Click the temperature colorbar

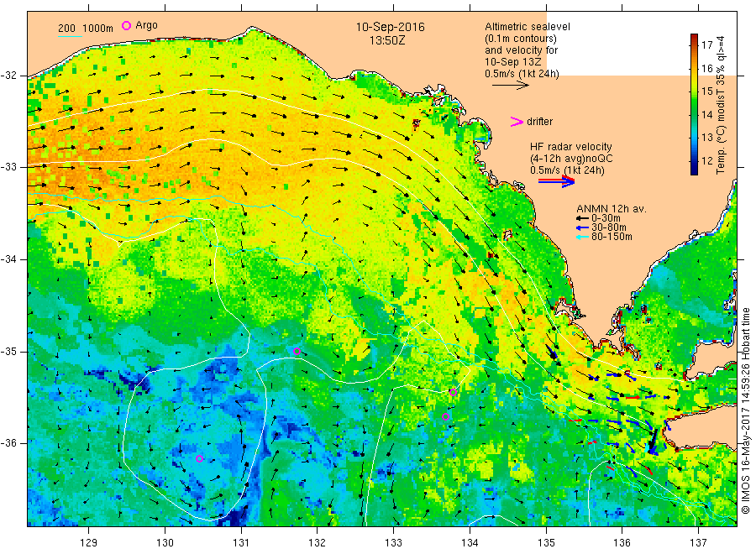[x=694, y=104]
